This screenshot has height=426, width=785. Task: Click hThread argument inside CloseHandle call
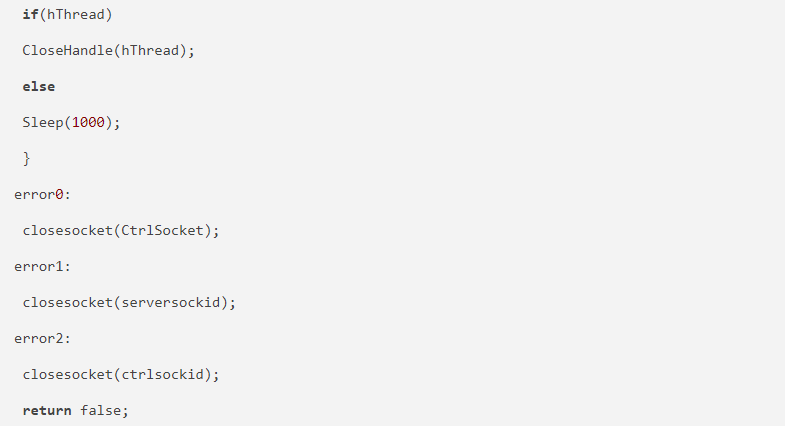tap(151, 50)
